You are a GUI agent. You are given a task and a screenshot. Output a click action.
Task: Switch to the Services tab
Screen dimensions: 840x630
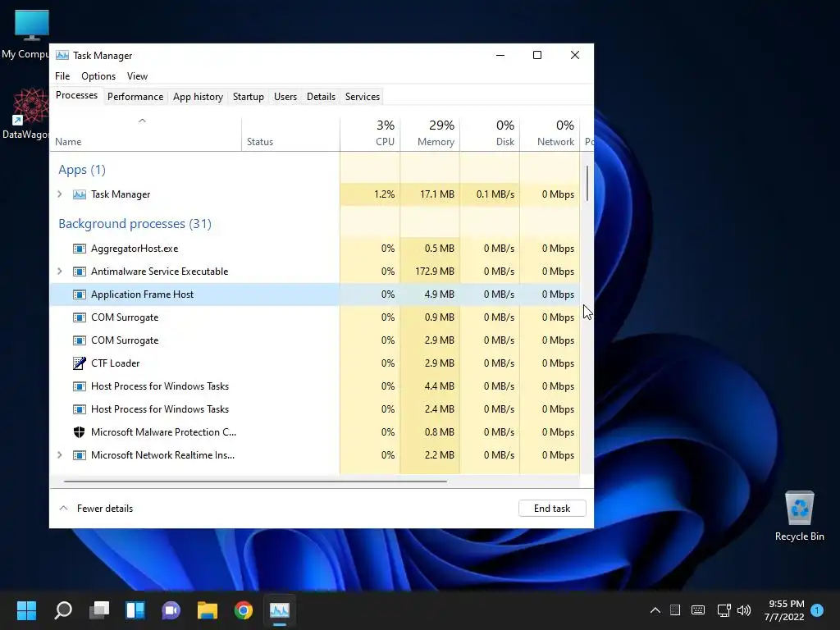click(x=362, y=97)
